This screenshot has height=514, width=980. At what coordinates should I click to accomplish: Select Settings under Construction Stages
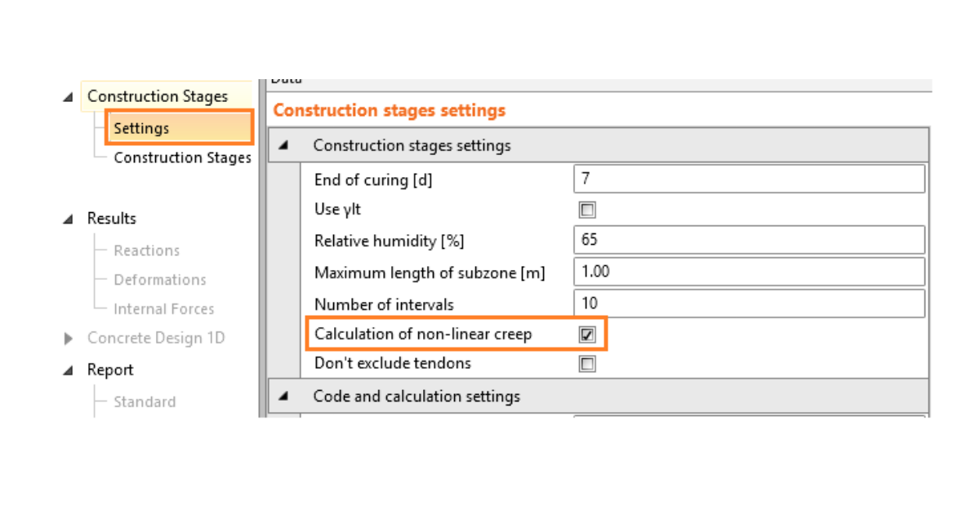(x=141, y=128)
